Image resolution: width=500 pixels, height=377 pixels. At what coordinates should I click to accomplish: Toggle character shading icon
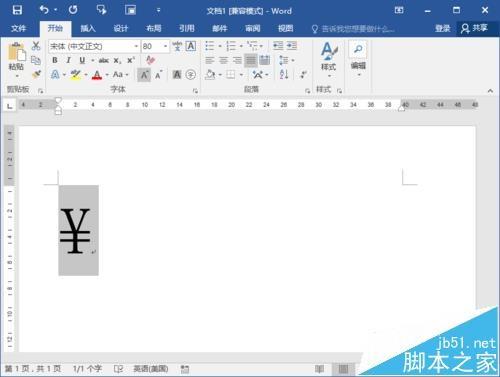(177, 75)
